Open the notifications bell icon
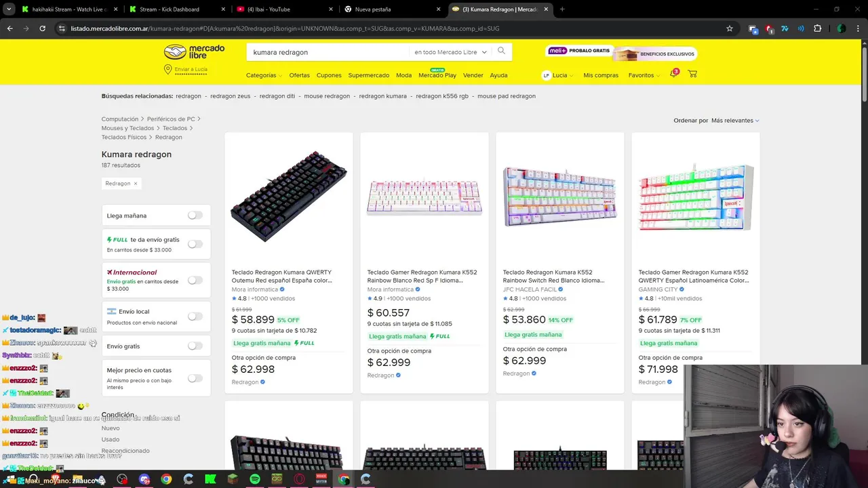This screenshot has height=488, width=868. click(x=673, y=74)
